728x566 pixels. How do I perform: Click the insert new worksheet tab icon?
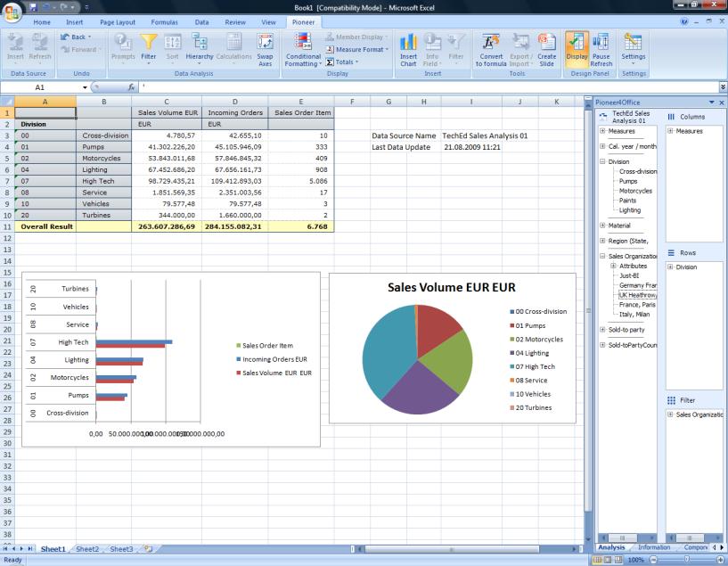148,549
